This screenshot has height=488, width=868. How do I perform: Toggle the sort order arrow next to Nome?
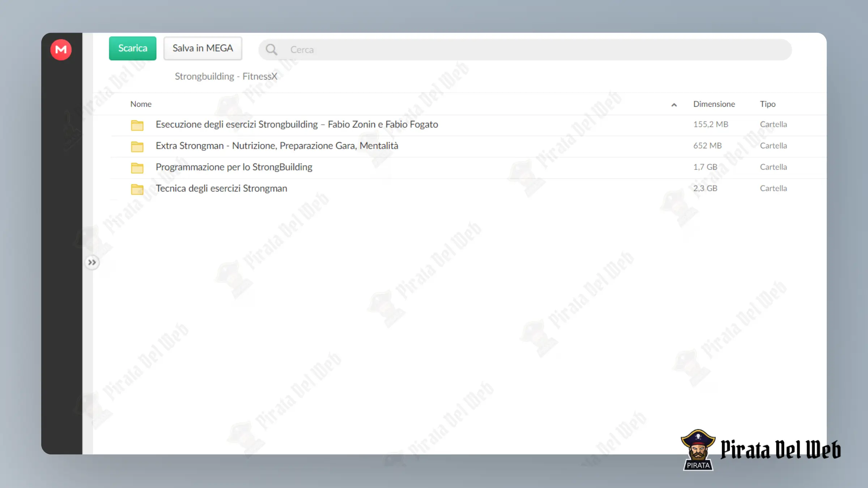[x=674, y=105]
